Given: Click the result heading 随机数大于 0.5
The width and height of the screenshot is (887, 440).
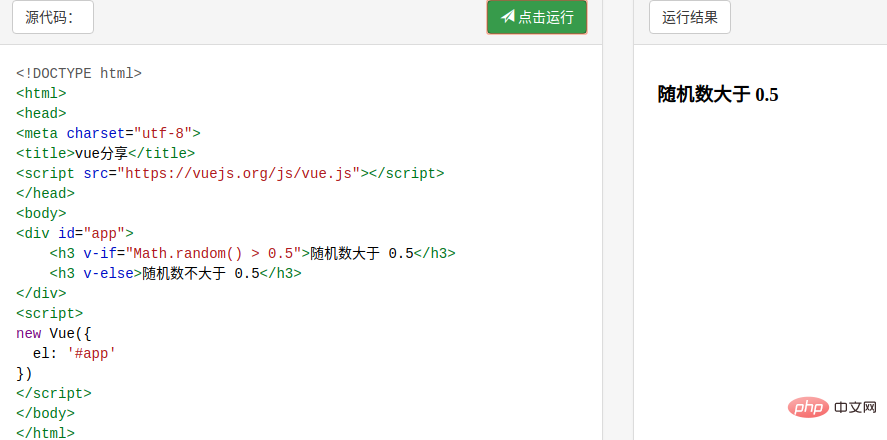Looking at the screenshot, I should (718, 95).
